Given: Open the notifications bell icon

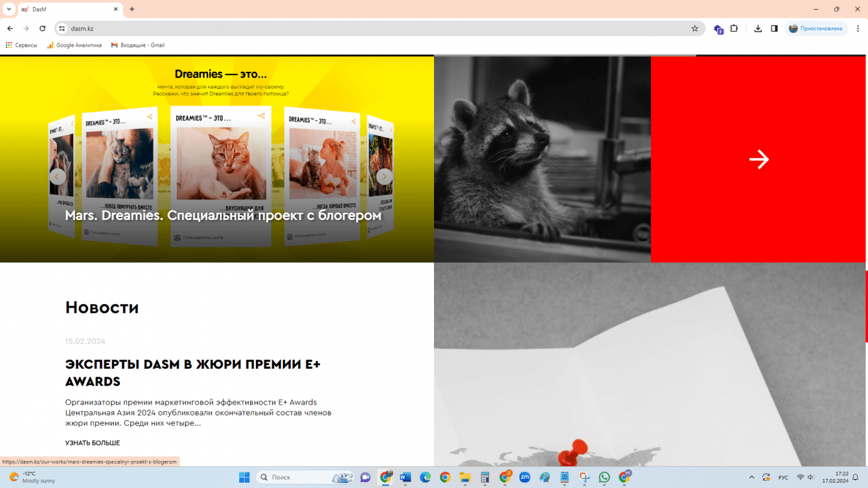Looking at the screenshot, I should click(x=855, y=478).
